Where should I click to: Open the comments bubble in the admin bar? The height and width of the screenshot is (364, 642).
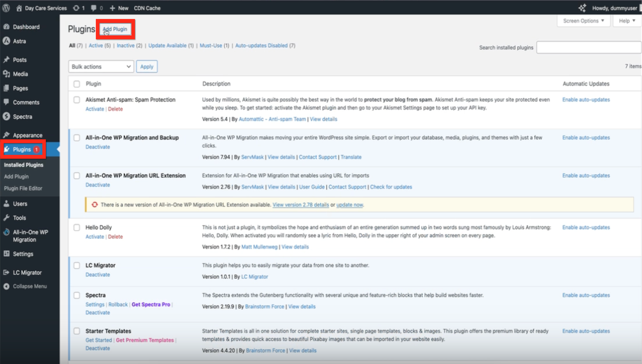[96, 7]
